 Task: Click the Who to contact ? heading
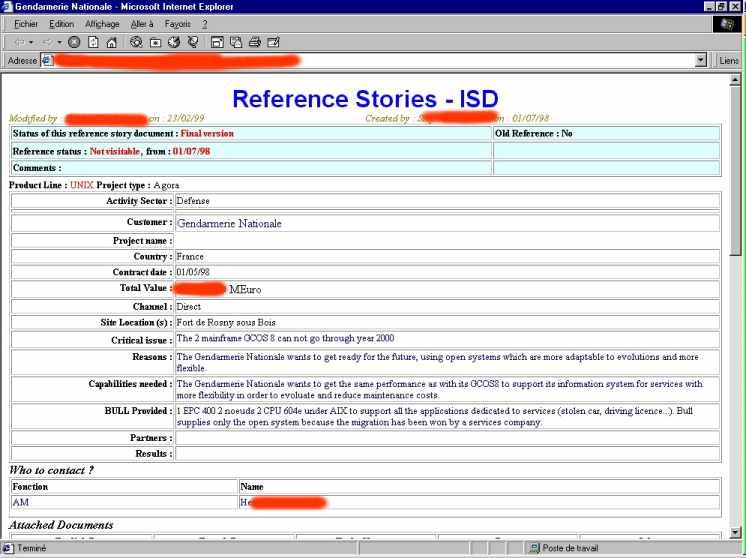click(x=51, y=470)
